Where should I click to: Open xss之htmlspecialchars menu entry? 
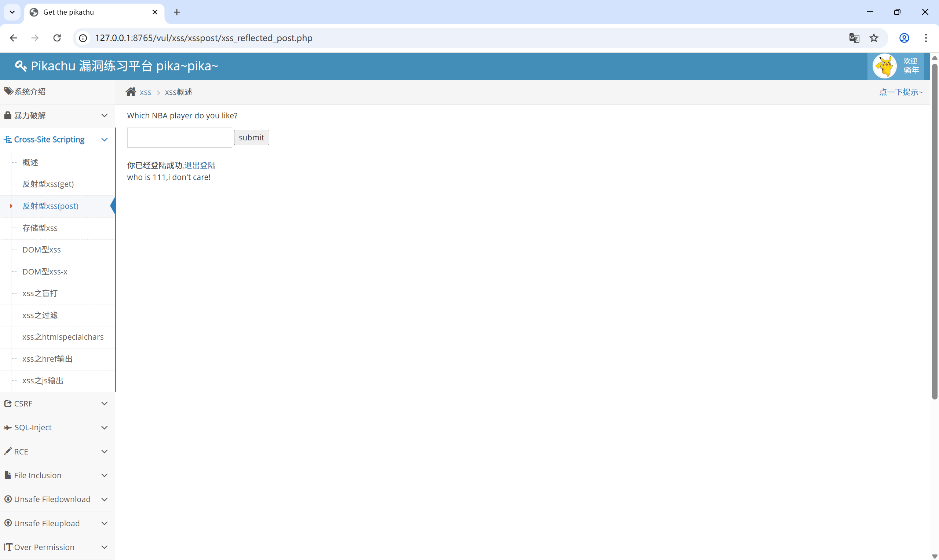(x=63, y=337)
